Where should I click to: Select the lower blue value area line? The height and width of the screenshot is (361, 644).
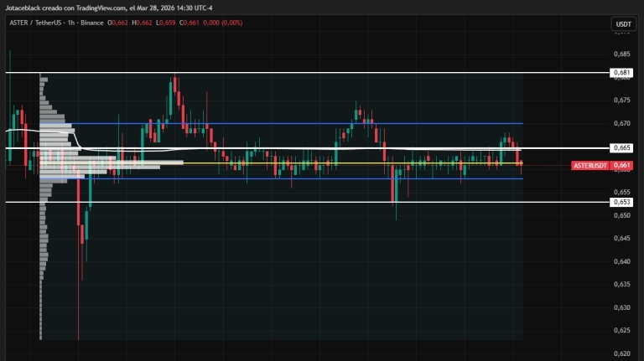(282, 178)
